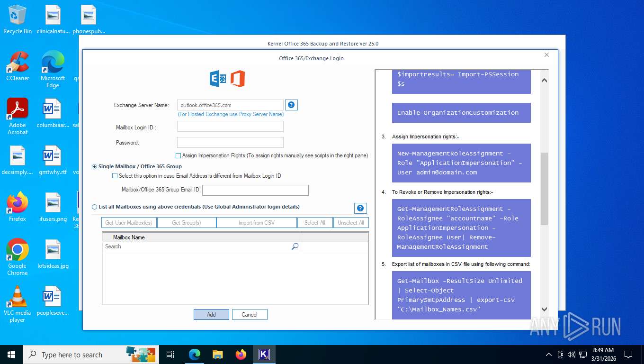Screen dimensions: 644x364
Task: Open CCleaner desktop shortcut
Action: coord(18,66)
